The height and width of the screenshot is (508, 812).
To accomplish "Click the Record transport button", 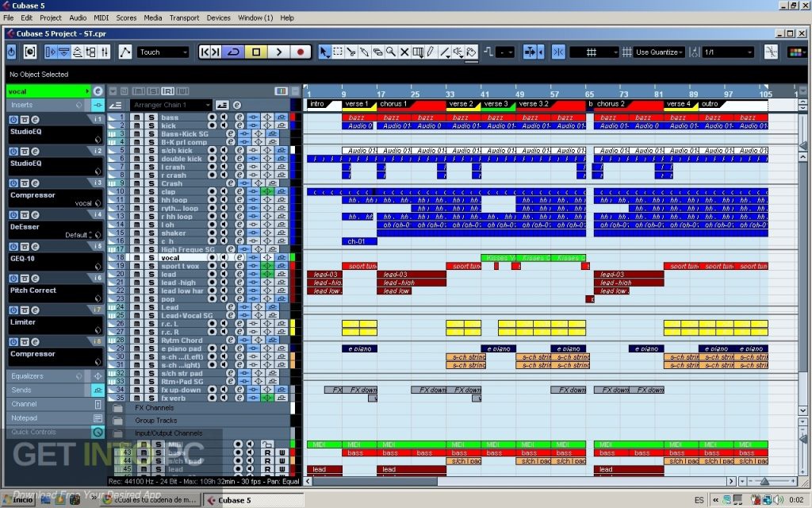I will [x=301, y=52].
